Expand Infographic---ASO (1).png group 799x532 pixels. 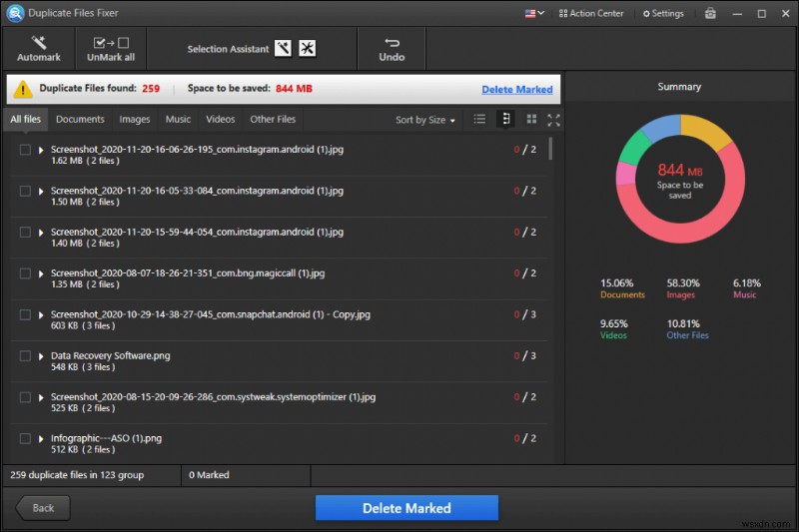[x=41, y=438]
